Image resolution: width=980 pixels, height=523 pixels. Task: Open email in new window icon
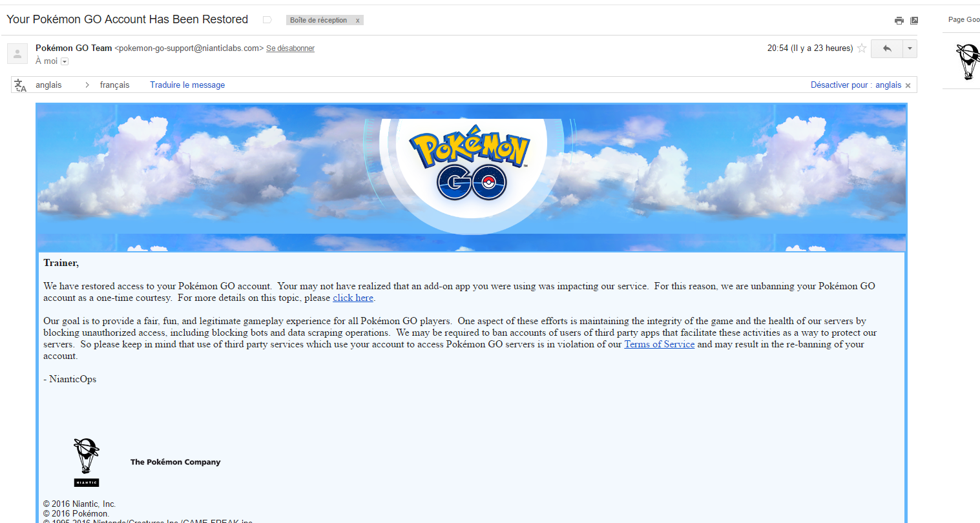914,21
